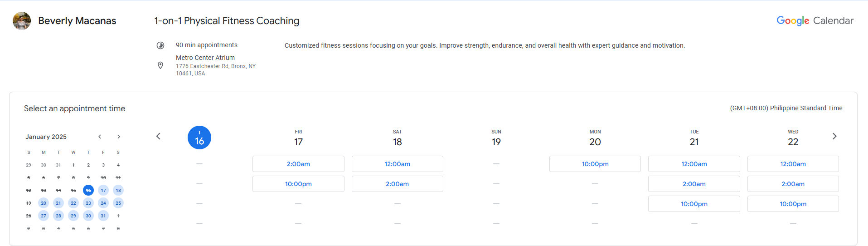Choose Monday 20 at 10:00pm slot
Image resolution: width=868 pixels, height=246 pixels.
[595, 164]
